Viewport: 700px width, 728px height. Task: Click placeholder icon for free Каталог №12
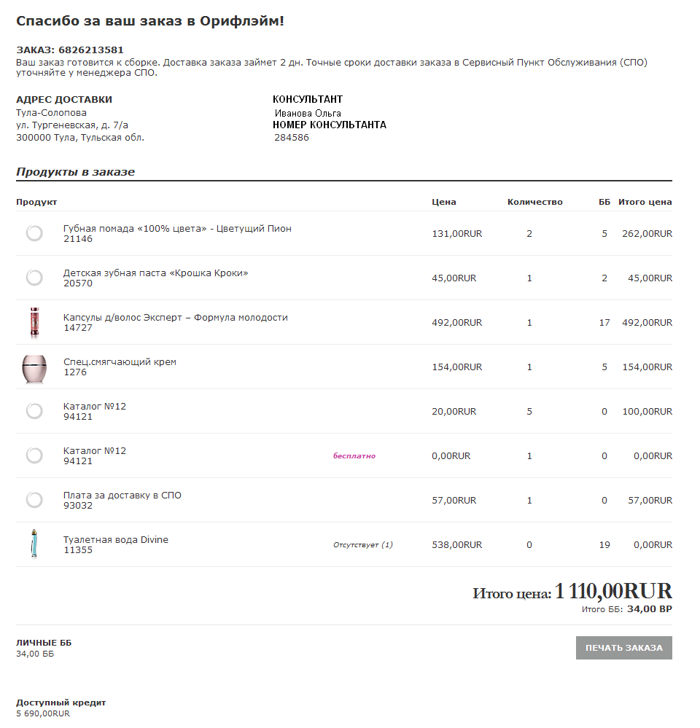pos(34,455)
